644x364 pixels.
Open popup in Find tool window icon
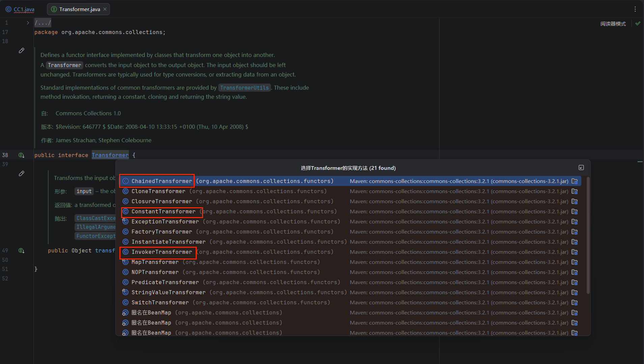click(581, 168)
